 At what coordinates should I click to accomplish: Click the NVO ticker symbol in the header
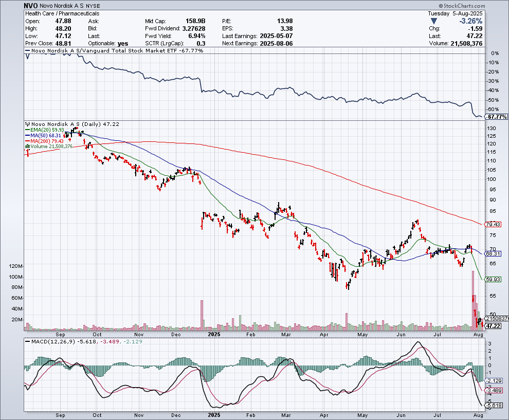(x=31, y=6)
